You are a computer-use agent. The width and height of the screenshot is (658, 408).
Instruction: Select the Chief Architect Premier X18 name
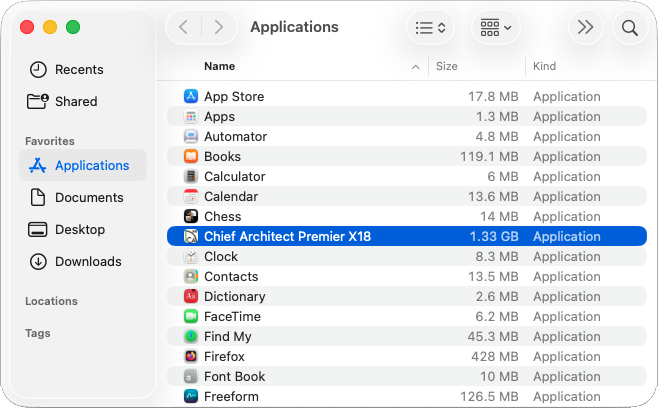coord(287,236)
